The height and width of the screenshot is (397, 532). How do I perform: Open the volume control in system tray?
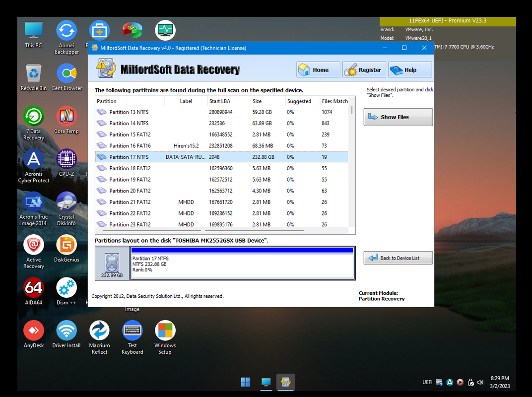(480, 383)
